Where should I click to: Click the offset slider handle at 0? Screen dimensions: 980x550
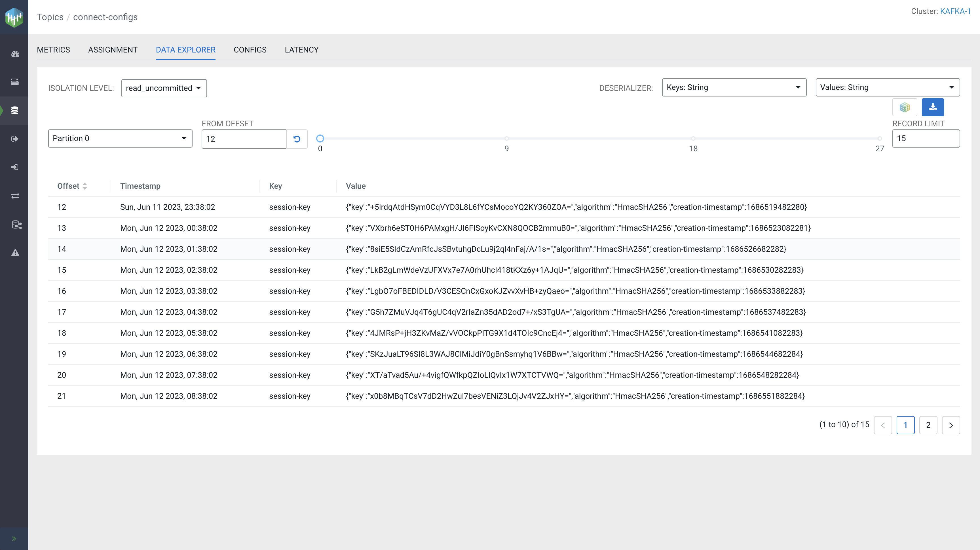(320, 138)
